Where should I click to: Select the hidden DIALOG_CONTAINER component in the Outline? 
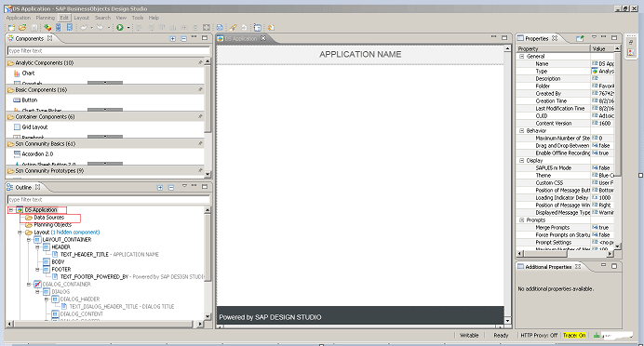point(66,284)
